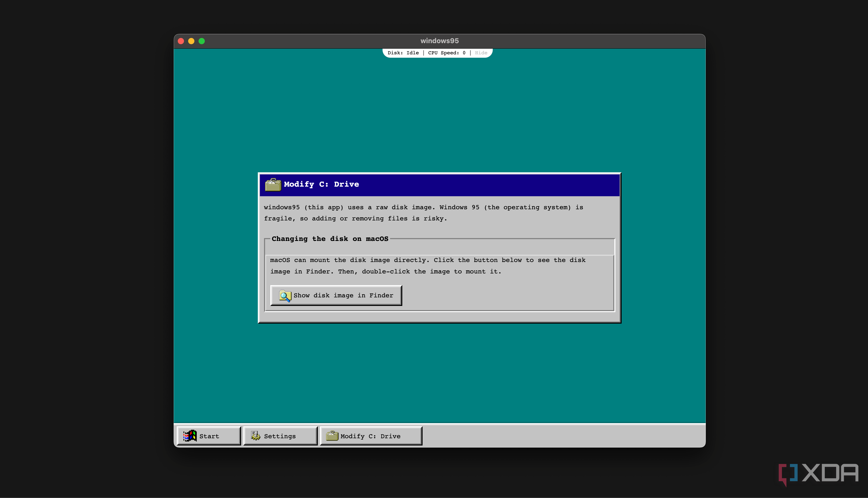Image resolution: width=868 pixels, height=498 pixels.
Task: Click the Windows flag icon on Start
Action: [190, 436]
